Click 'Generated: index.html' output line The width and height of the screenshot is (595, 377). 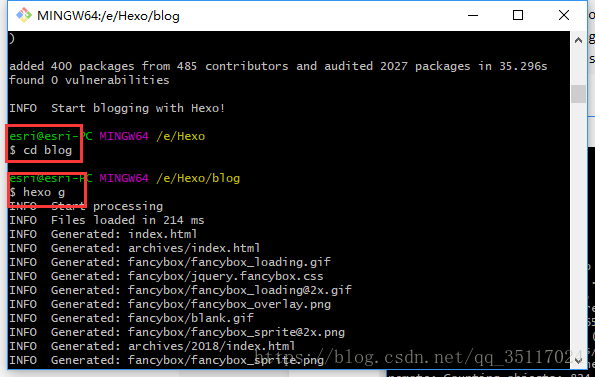(103, 234)
